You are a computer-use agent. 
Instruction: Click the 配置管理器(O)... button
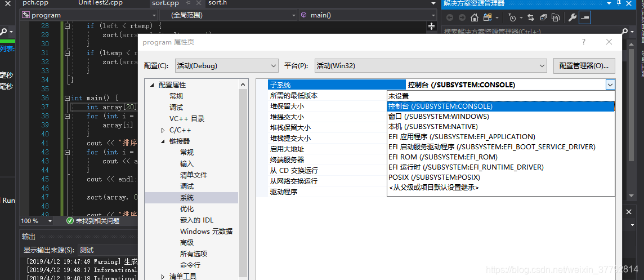584,65
